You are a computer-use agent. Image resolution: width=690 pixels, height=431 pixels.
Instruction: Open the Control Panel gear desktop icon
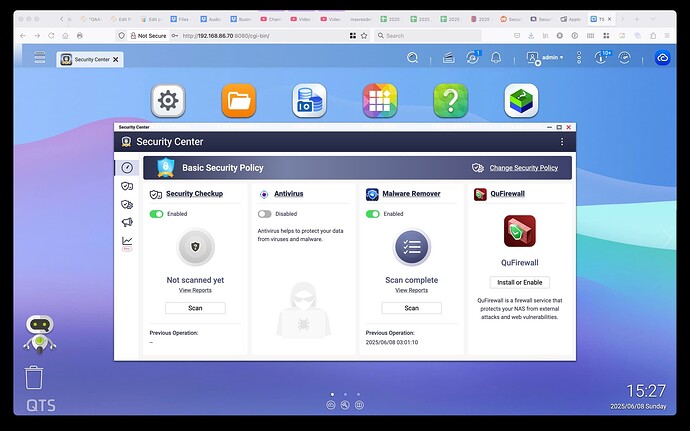pos(168,100)
